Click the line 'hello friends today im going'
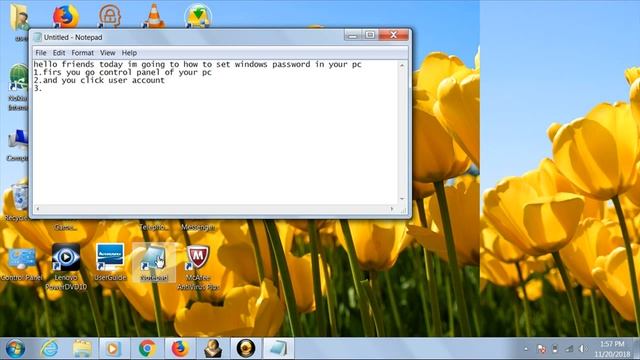The image size is (640, 360). [x=197, y=64]
